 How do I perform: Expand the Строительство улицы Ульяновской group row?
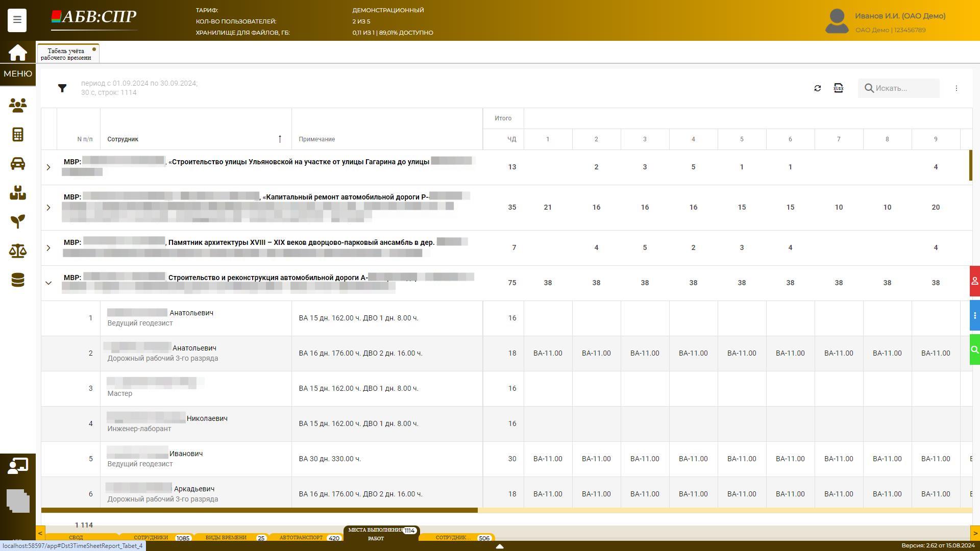point(48,167)
